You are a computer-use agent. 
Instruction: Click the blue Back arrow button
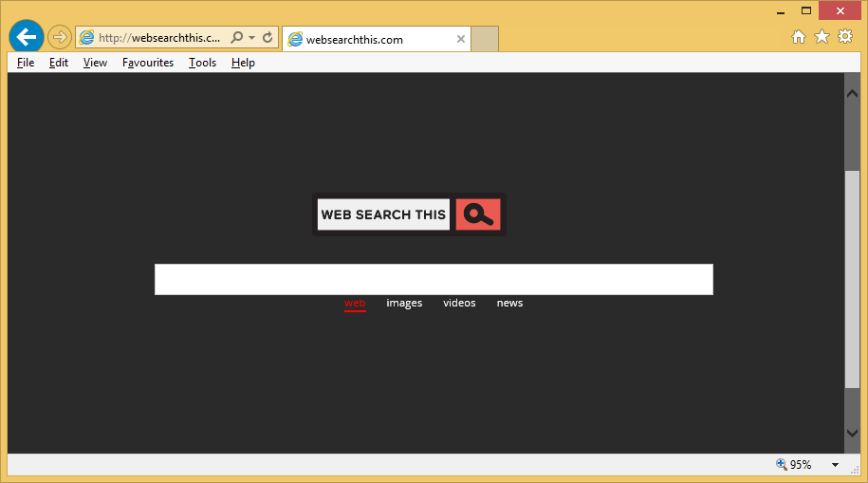point(26,37)
